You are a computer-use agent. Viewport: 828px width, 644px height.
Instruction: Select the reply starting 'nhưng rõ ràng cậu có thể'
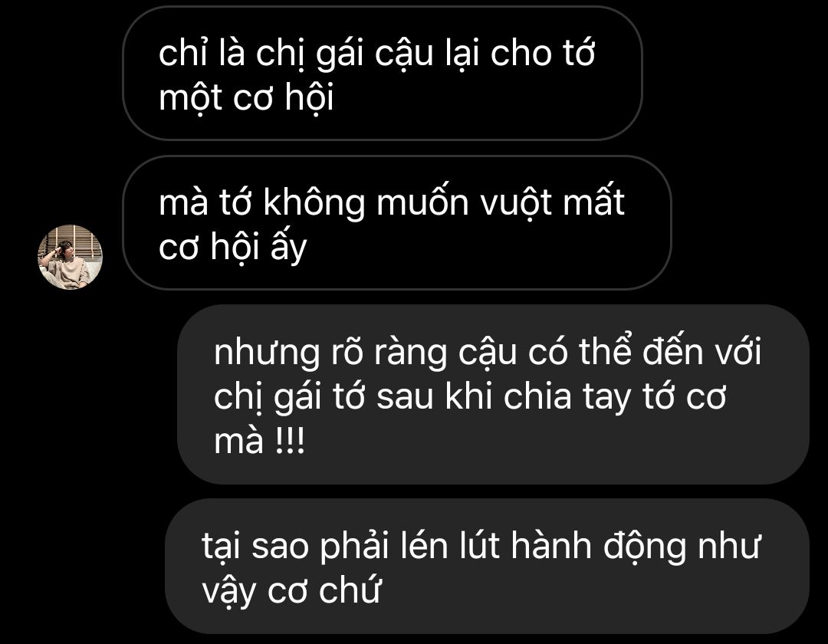[x=493, y=394]
